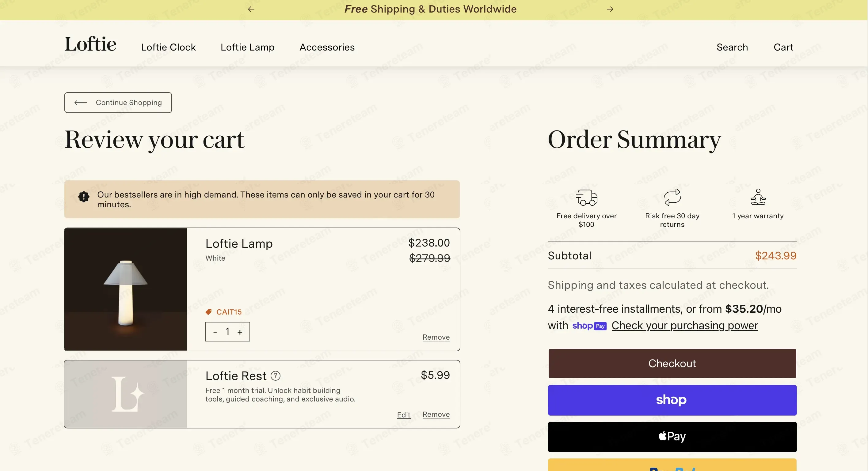
Task: Click the CAIT15 discount code text
Action: click(x=229, y=312)
